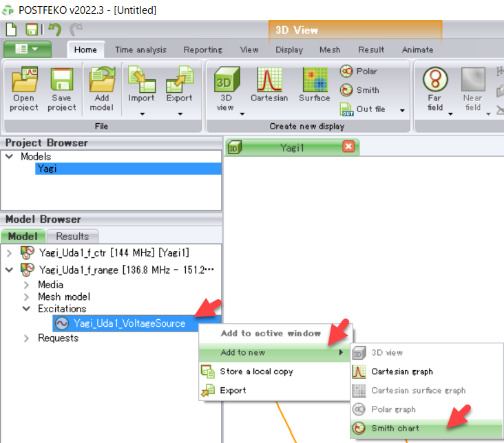The width and height of the screenshot is (504, 443).
Task: Switch to the Home ribbon tab
Action: (x=85, y=50)
